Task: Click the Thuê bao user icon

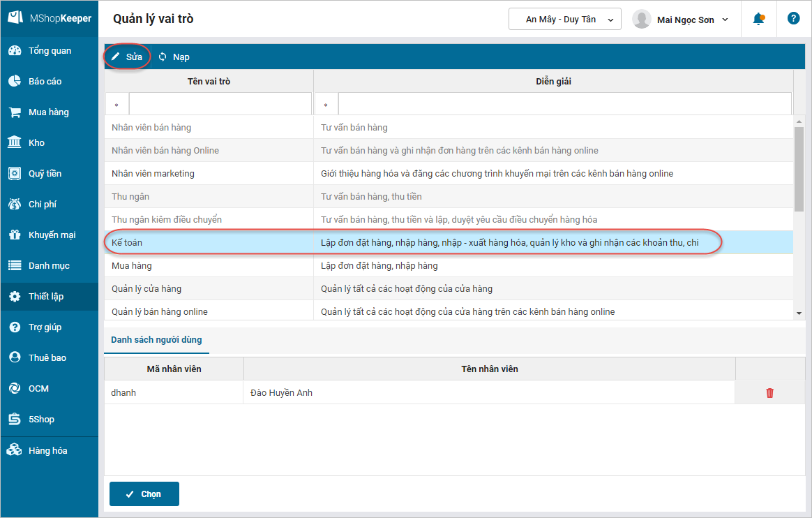Action: point(15,357)
